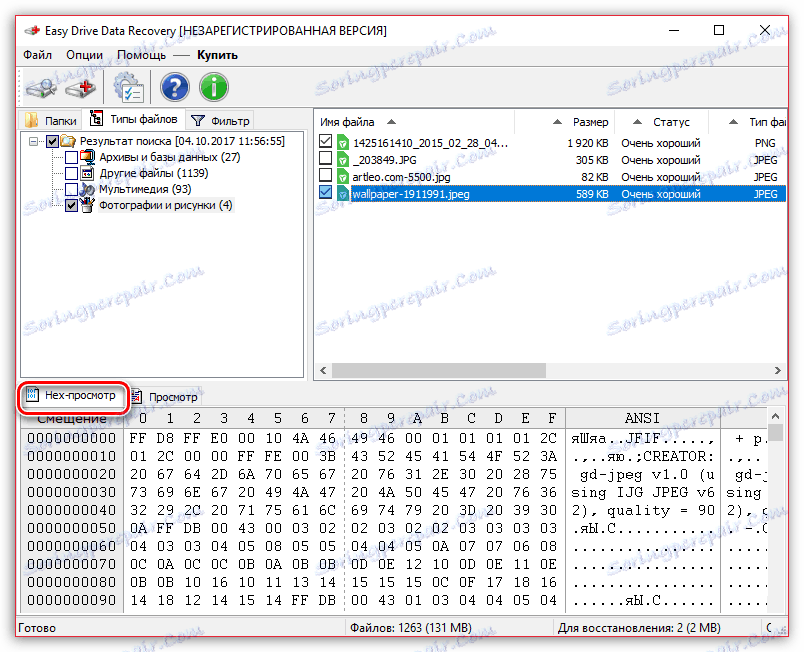
Task: Open the Hex-просмотр tab
Action: click(71, 395)
